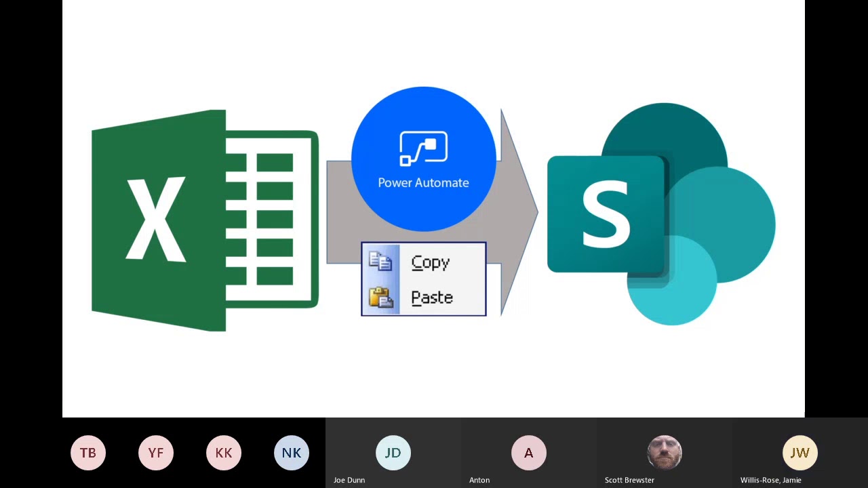
Task: Click the Anton name label
Action: [479, 480]
